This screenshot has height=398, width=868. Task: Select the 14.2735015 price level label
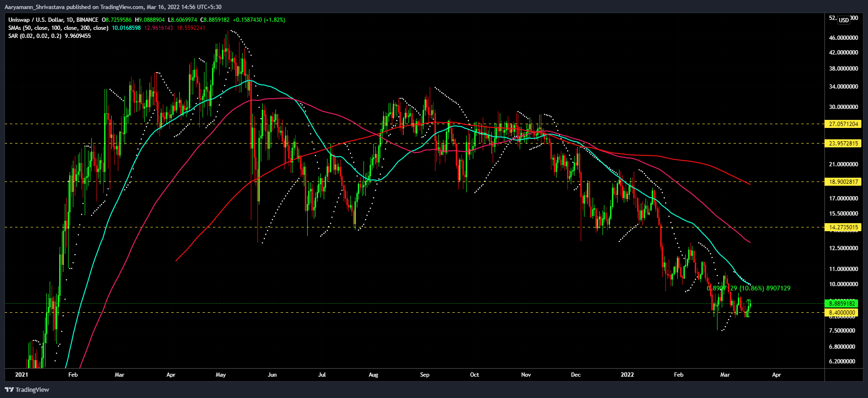pos(843,227)
